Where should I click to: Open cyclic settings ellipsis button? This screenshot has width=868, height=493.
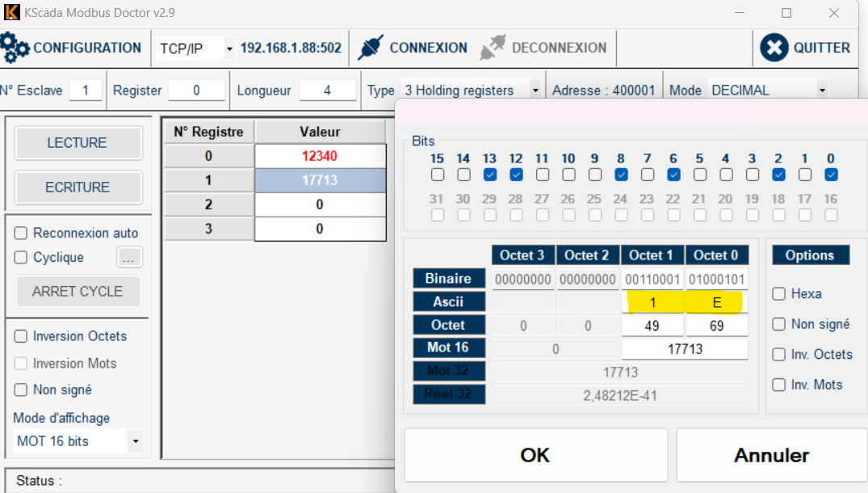click(x=129, y=258)
